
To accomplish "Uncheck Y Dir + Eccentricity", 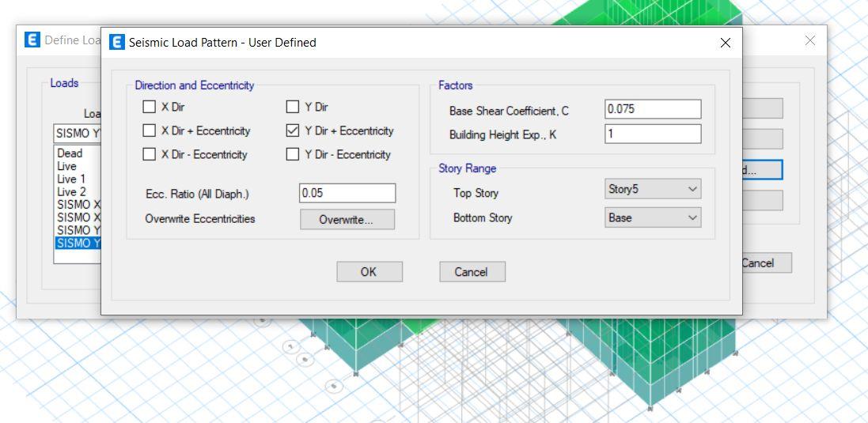I will pyautogui.click(x=292, y=130).
